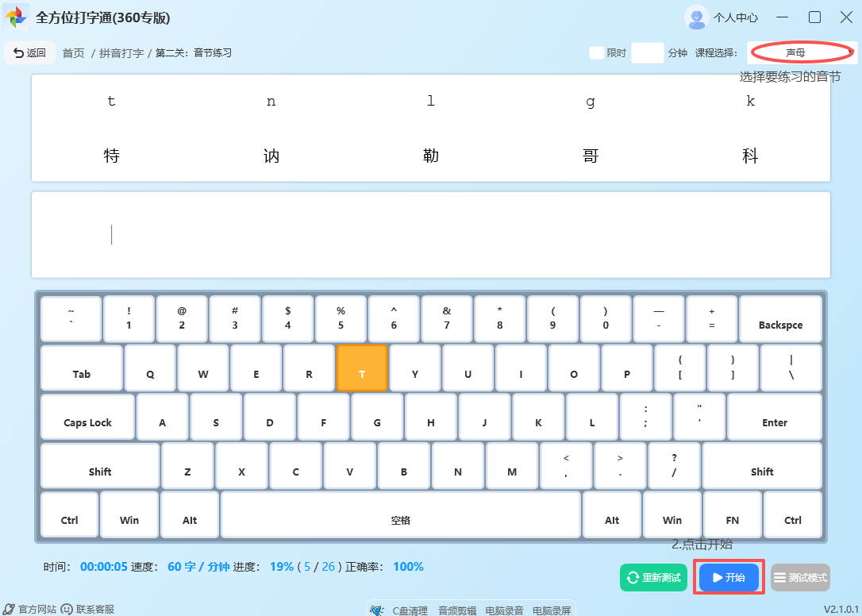Click the 分钟 time limit input box
Viewport: 862px width, 616px height.
647,53
